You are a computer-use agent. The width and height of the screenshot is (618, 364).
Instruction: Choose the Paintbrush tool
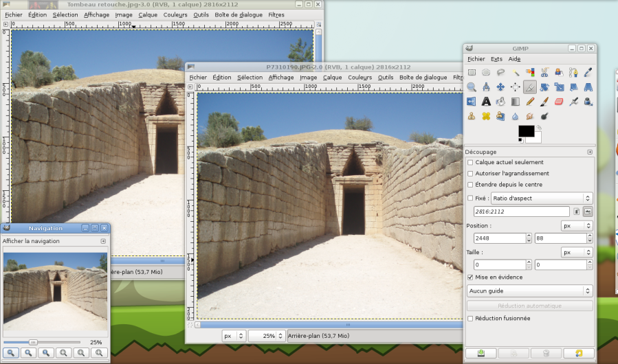coord(544,102)
